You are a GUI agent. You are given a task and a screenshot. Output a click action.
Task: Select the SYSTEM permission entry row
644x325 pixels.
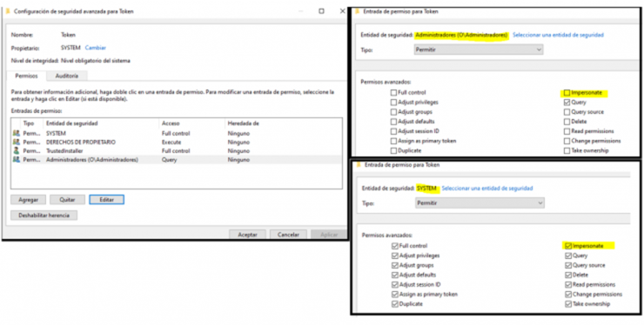177,133
